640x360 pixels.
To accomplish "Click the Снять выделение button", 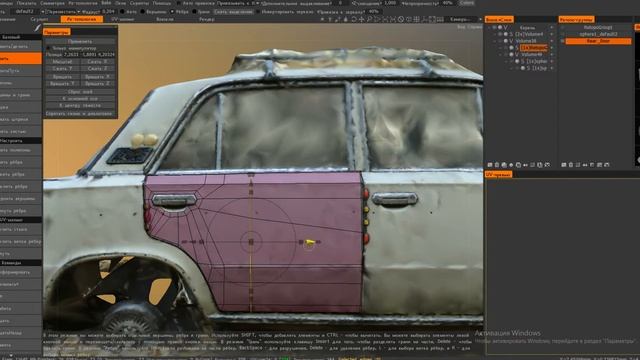I will click(x=233, y=12).
